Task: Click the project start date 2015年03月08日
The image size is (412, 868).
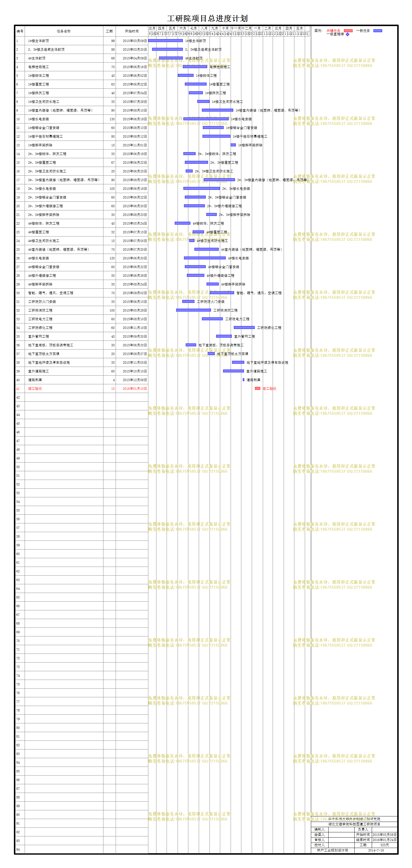Action: tap(385, 835)
